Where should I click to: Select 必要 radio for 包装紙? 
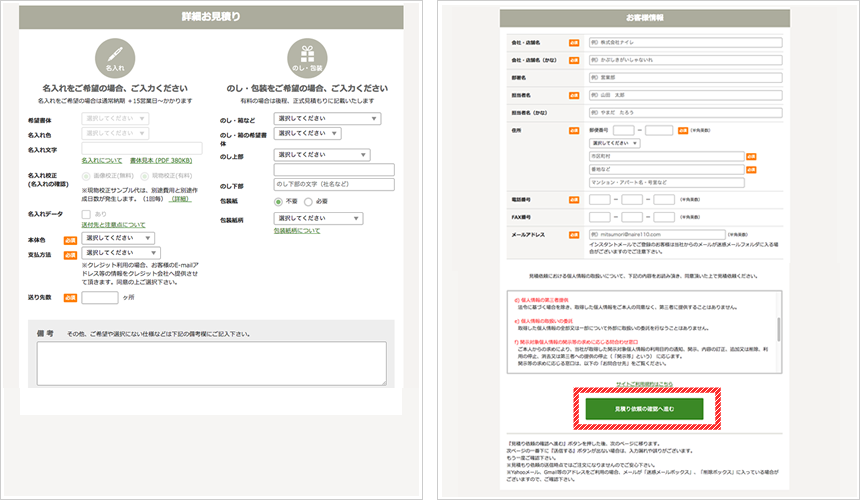tap(309, 201)
